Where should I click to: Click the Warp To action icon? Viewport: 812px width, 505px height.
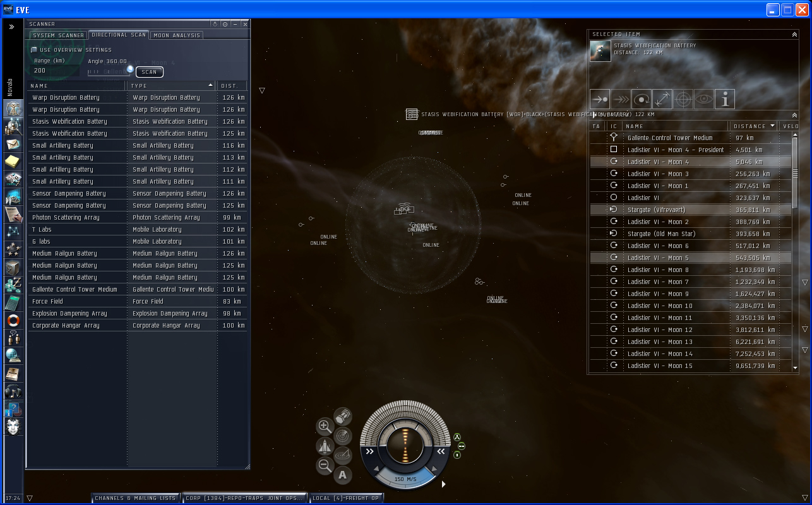click(621, 99)
